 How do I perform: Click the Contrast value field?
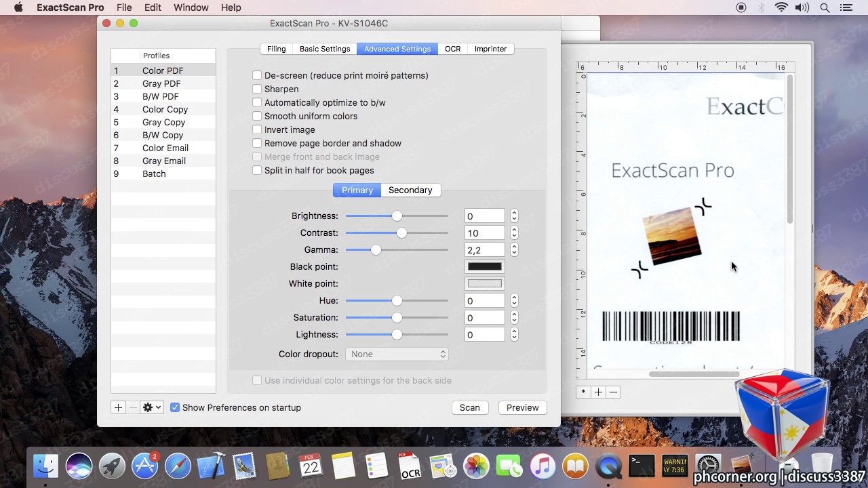tap(484, 232)
